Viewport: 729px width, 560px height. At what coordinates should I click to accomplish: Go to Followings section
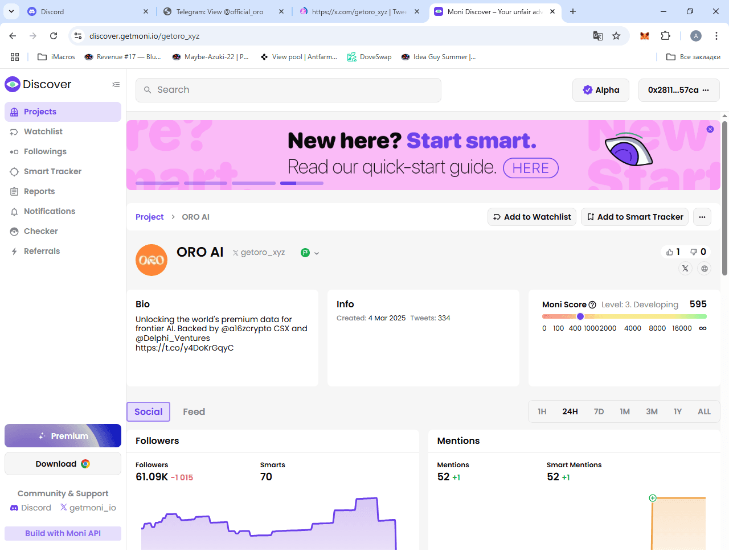63,151
